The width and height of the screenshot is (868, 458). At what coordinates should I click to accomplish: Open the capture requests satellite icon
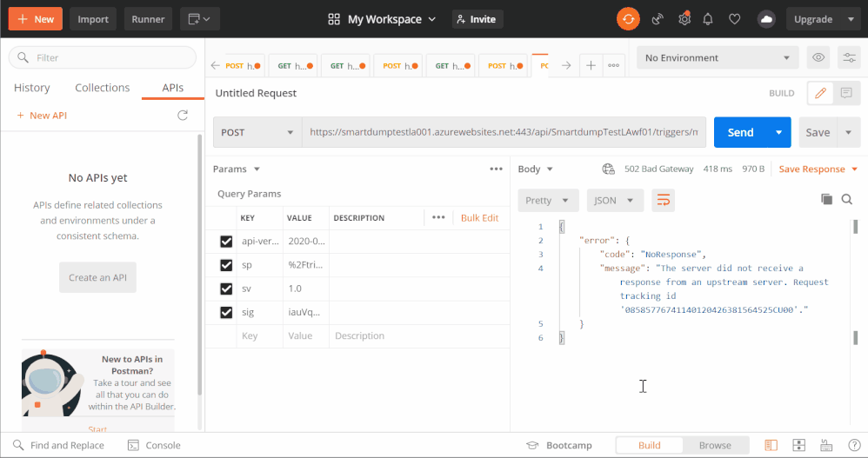pyautogui.click(x=658, y=19)
